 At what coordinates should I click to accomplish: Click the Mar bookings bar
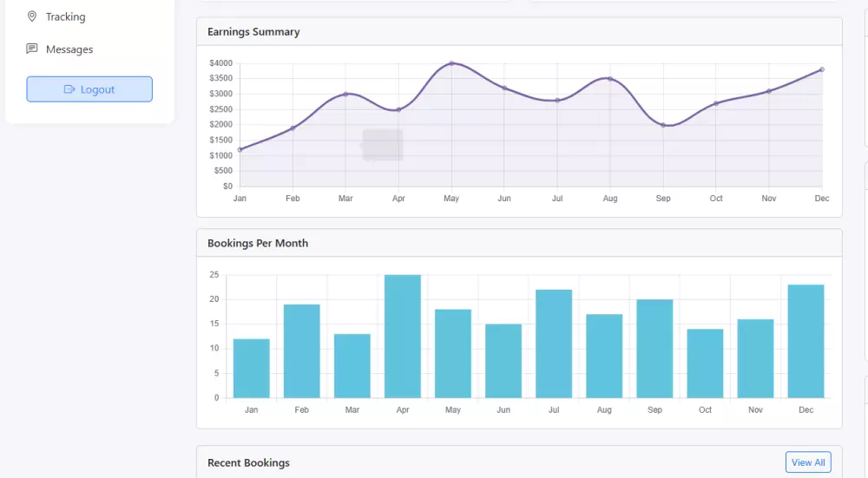(x=352, y=366)
